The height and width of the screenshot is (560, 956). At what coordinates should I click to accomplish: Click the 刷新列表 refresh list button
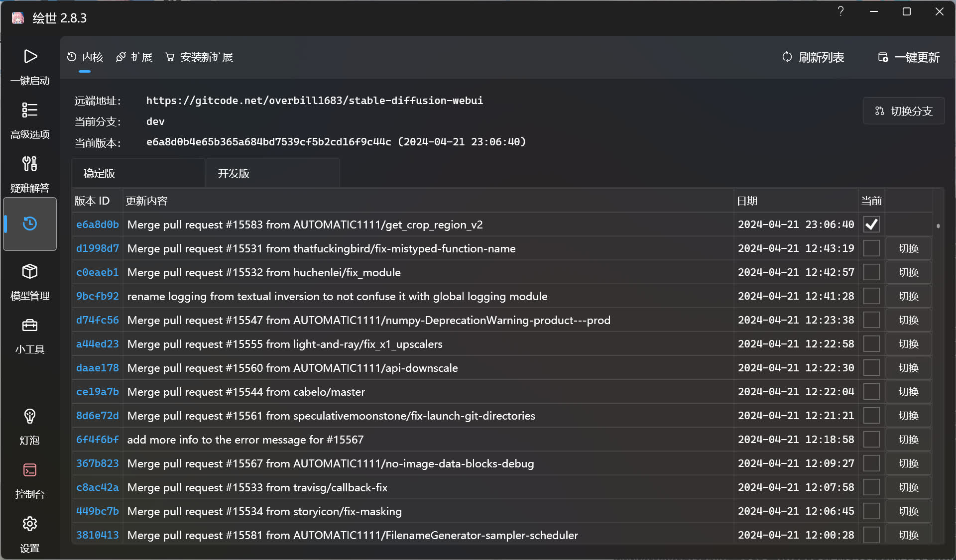[x=813, y=57]
